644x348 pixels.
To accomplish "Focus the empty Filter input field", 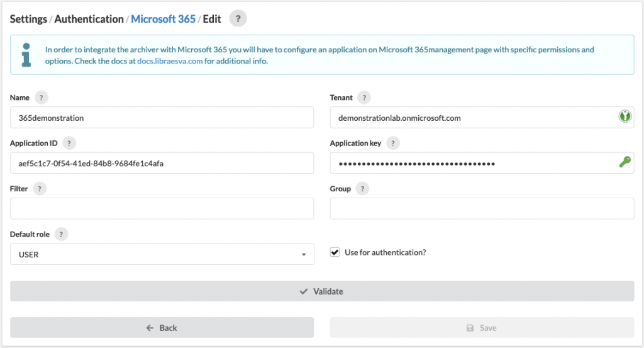I will (162, 209).
